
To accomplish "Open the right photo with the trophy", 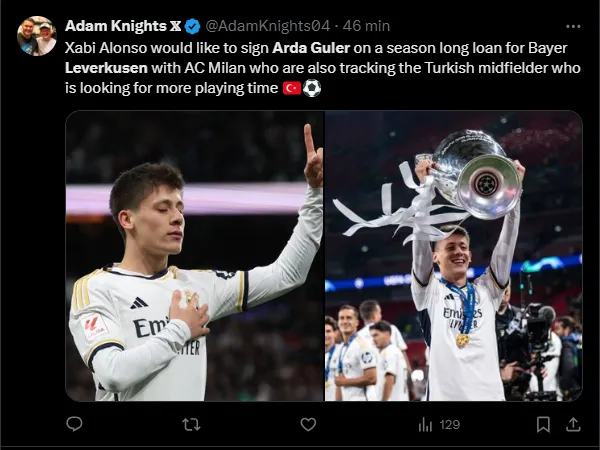I will 453,255.
